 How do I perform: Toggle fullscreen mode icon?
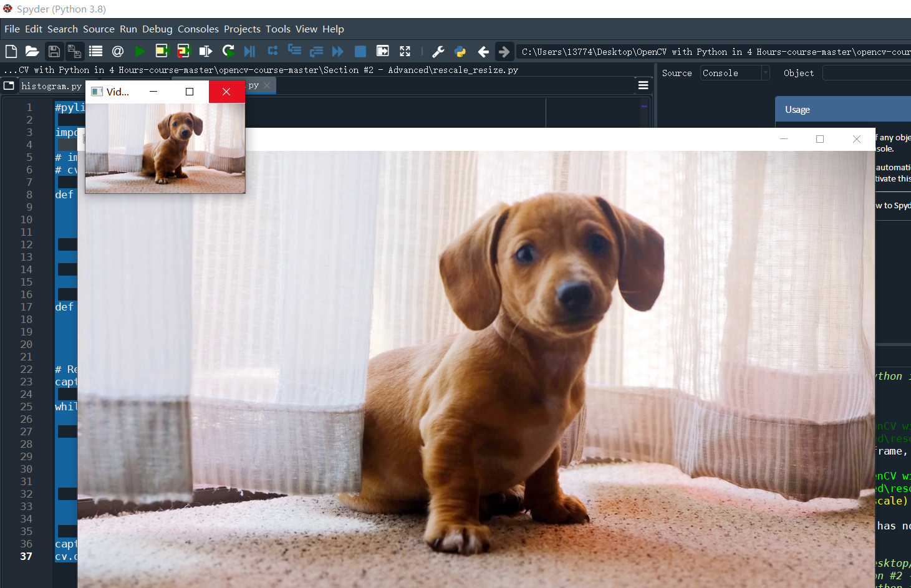tap(405, 51)
